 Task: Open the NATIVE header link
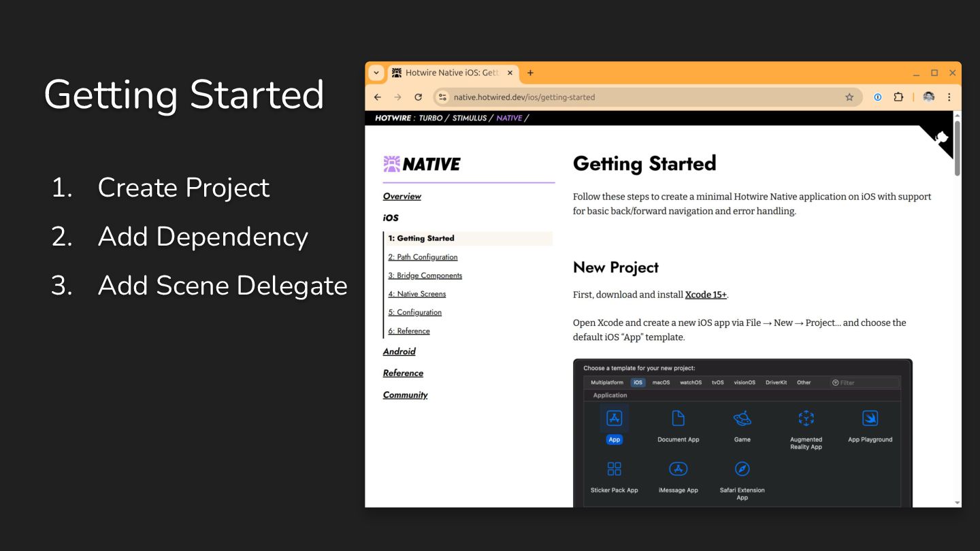509,118
